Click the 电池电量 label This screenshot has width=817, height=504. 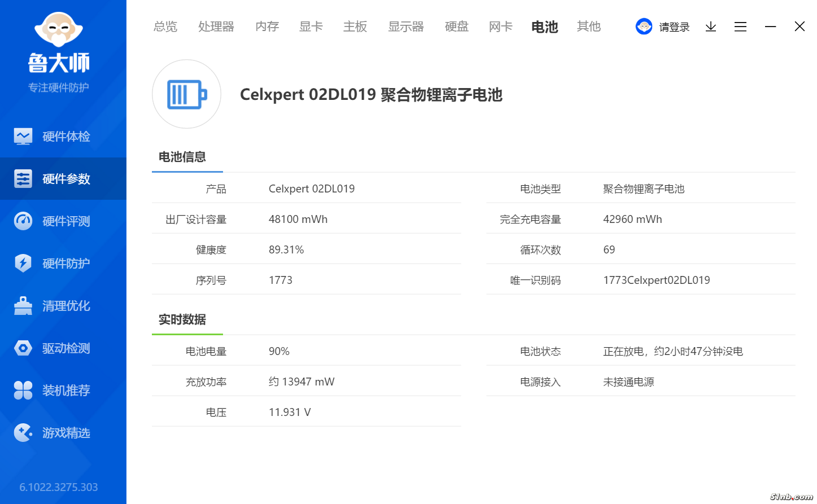pos(206,351)
